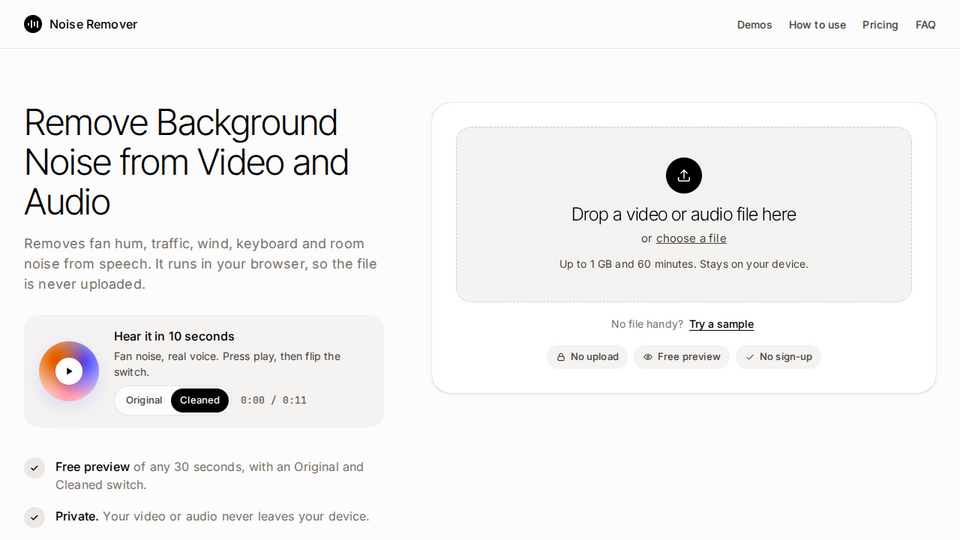Click the Noise Remover brand name

pos(93,24)
